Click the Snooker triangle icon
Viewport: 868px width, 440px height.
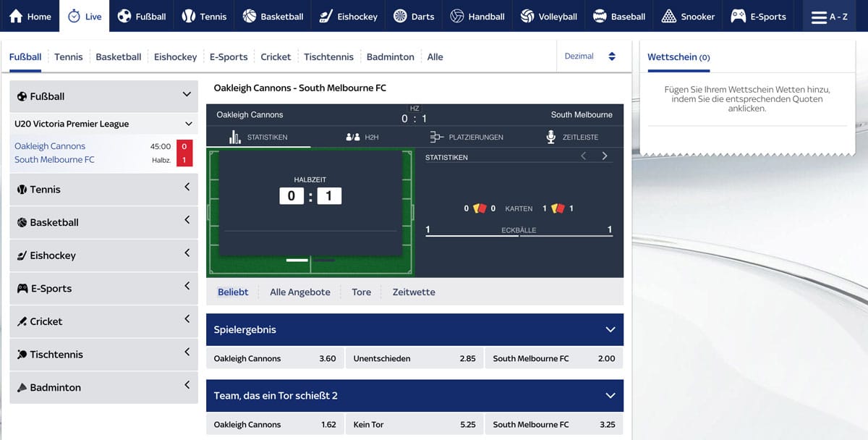pyautogui.click(x=669, y=16)
